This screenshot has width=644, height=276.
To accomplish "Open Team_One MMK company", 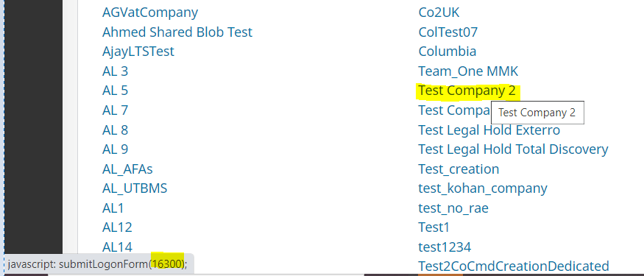I will 468,71.
